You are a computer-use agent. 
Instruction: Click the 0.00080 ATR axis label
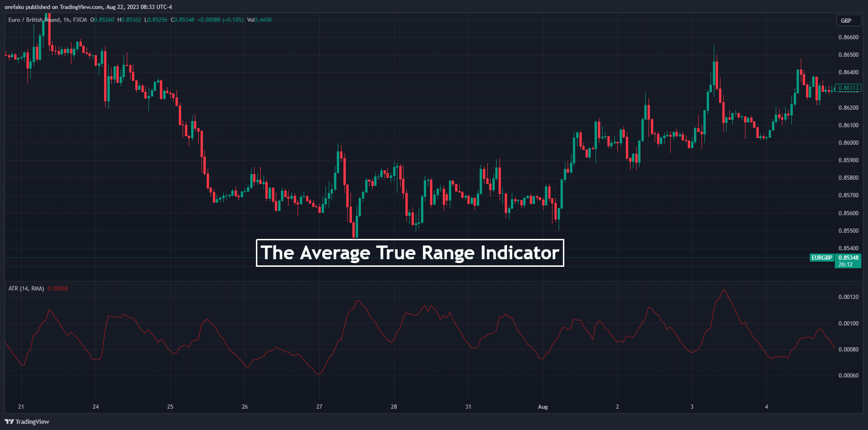(848, 350)
